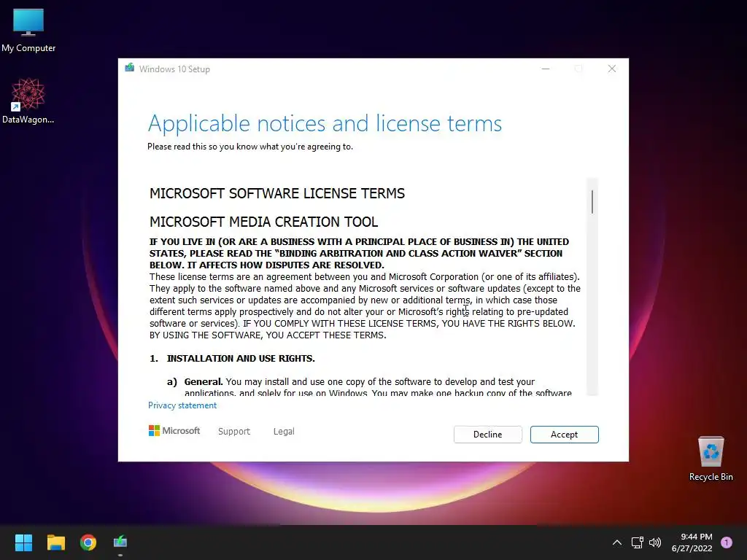747x560 pixels.
Task: Open the notification badge icon
Action: 727,542
